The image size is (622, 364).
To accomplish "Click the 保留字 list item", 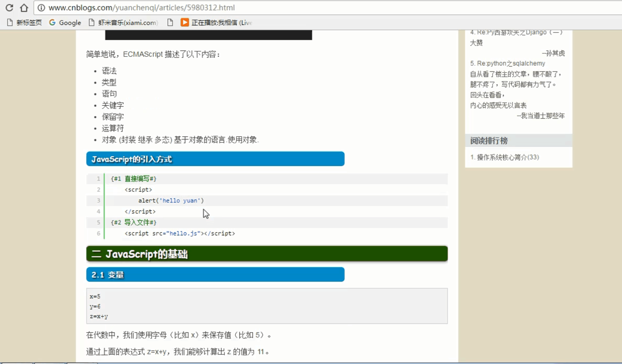I will coord(113,117).
